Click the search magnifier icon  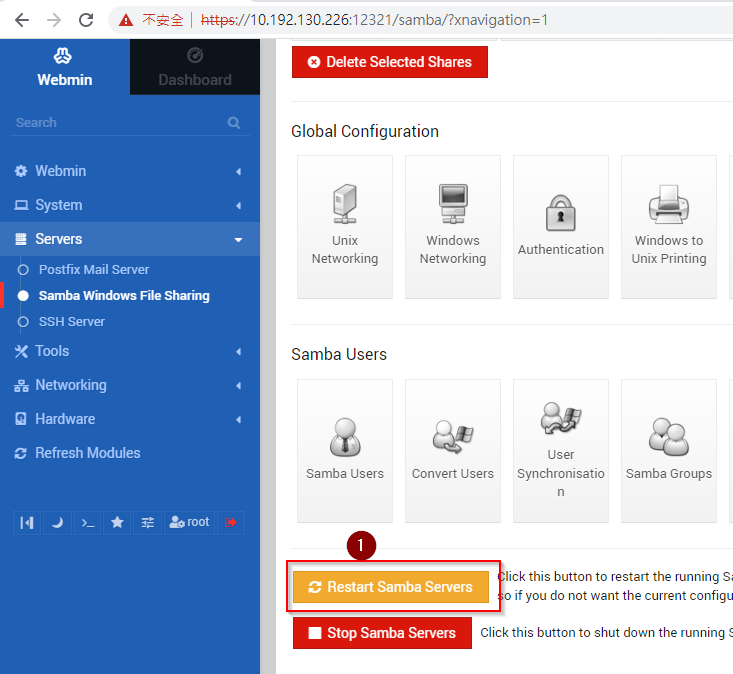pos(234,123)
